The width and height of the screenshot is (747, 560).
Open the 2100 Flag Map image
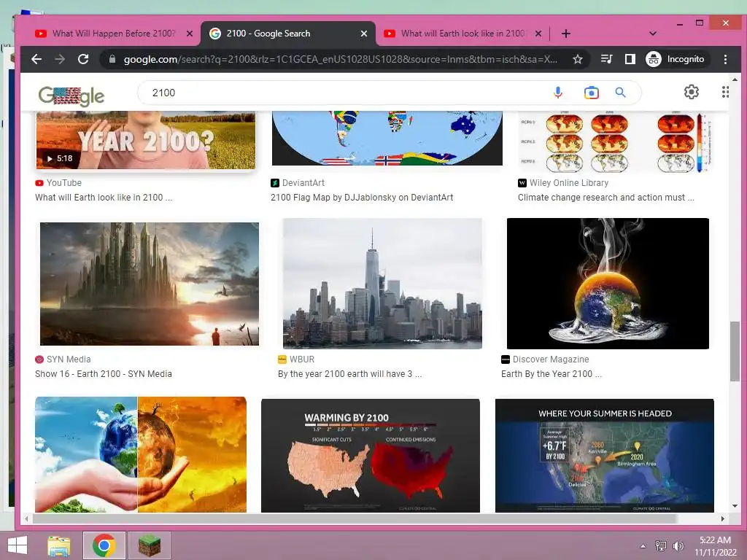[387, 138]
